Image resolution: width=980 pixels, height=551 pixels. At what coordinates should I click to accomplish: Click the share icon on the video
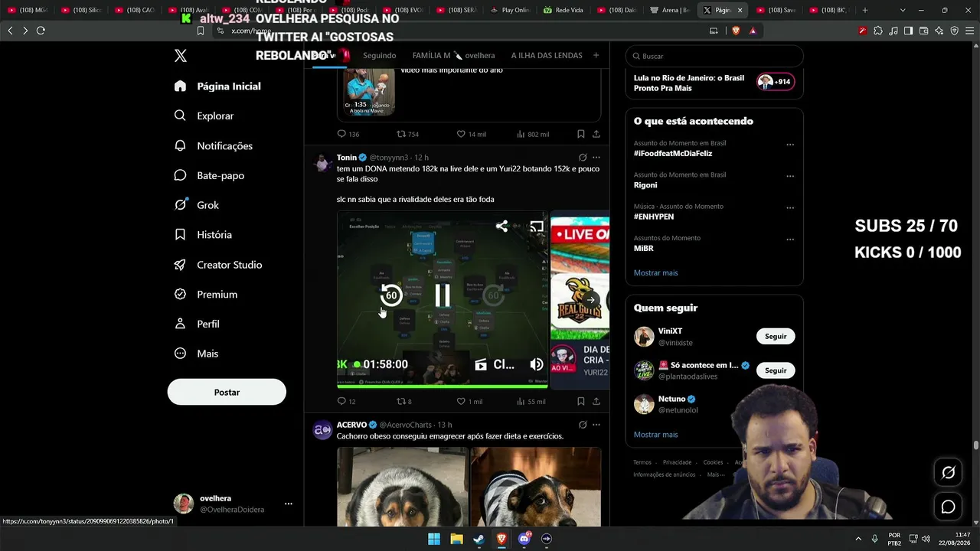click(501, 226)
